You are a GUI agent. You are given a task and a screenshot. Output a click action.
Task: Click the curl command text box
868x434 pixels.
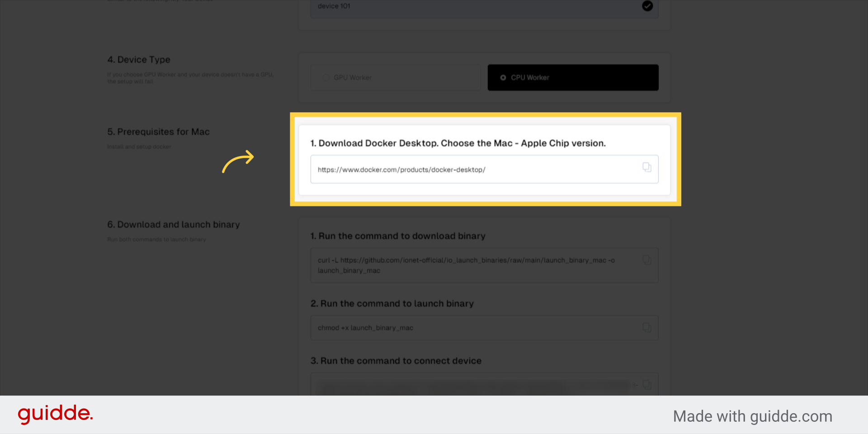pyautogui.click(x=484, y=265)
